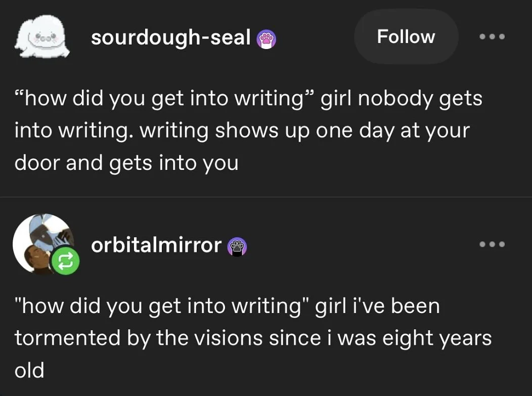Click the line "girl nobody gets" in first post

point(402,99)
